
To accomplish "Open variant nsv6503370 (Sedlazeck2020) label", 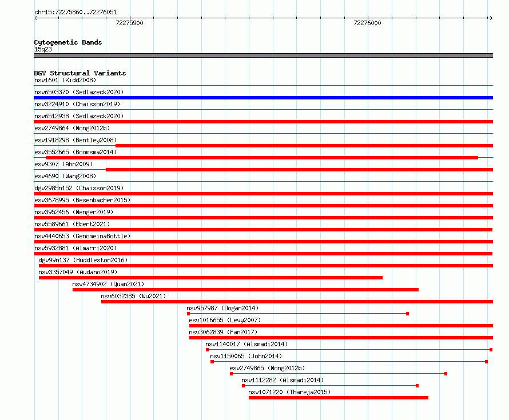I will [x=79, y=92].
